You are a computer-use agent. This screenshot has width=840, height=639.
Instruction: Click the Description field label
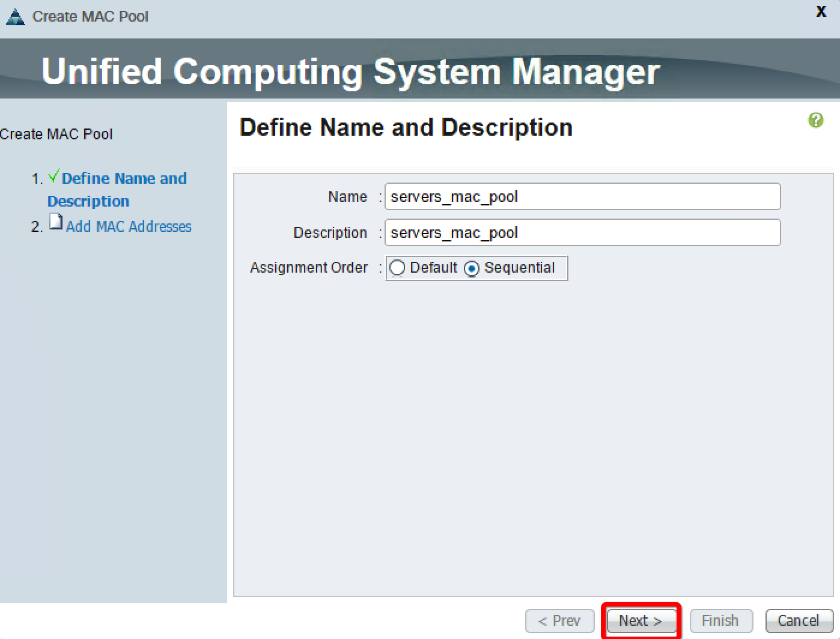tap(330, 233)
